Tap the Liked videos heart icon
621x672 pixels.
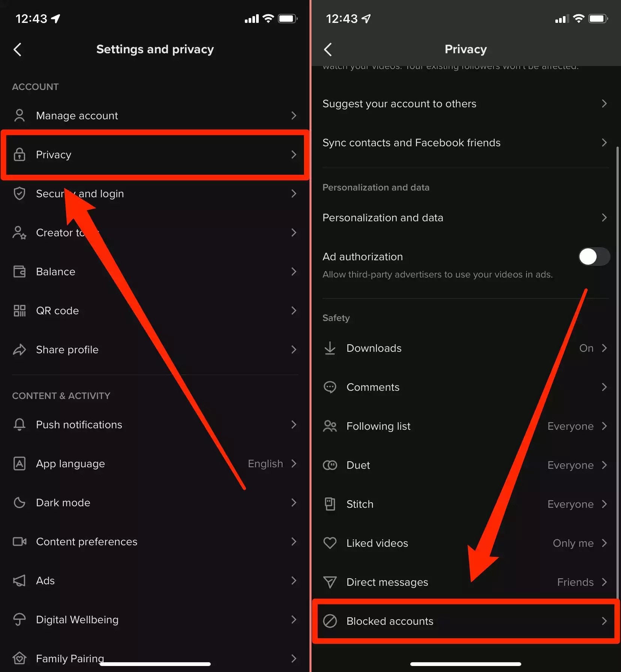point(330,543)
